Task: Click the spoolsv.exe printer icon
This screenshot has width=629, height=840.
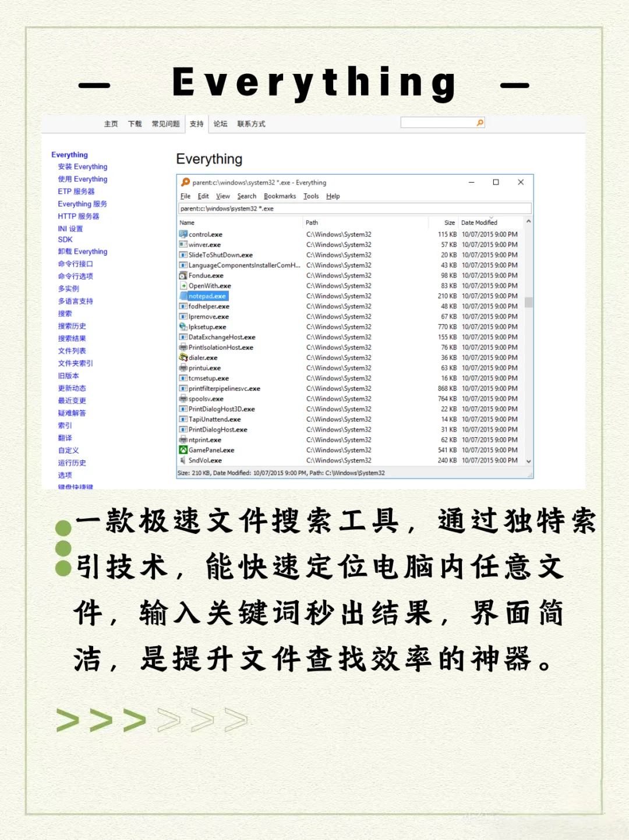Action: click(183, 399)
